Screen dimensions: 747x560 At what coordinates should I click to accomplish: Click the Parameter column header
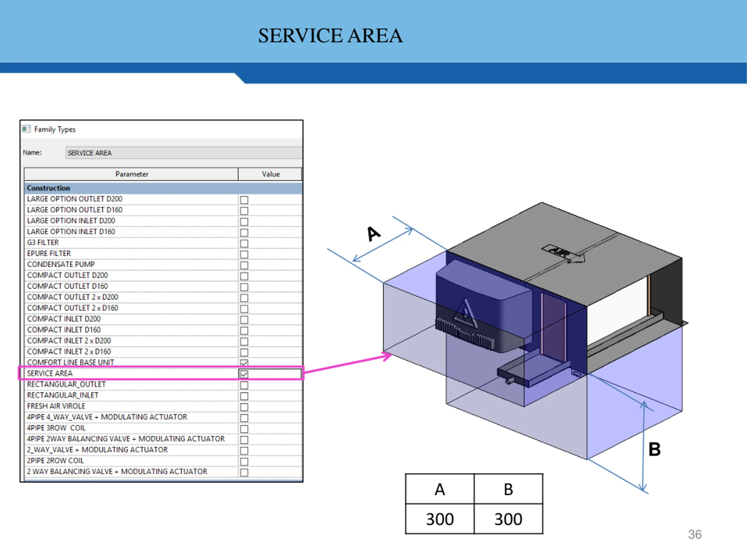point(131,174)
